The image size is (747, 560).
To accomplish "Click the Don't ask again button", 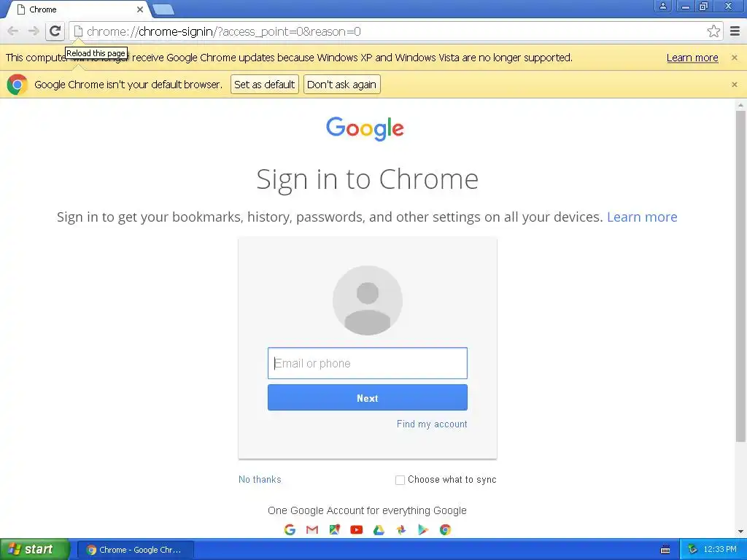I will click(341, 85).
